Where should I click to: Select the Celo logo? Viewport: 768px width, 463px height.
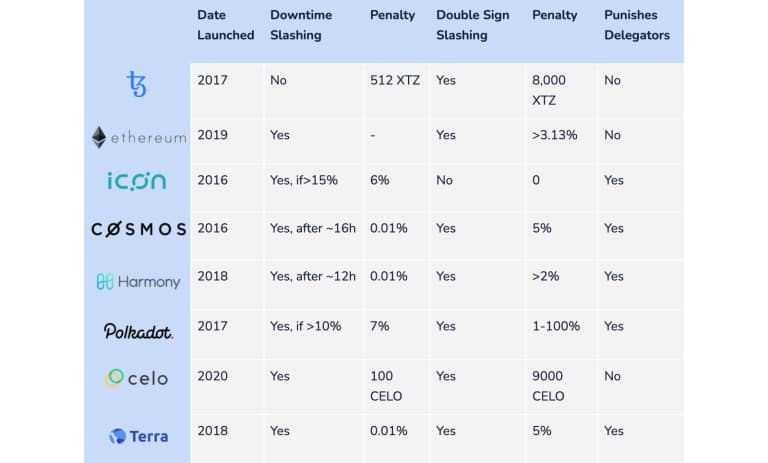click(137, 378)
